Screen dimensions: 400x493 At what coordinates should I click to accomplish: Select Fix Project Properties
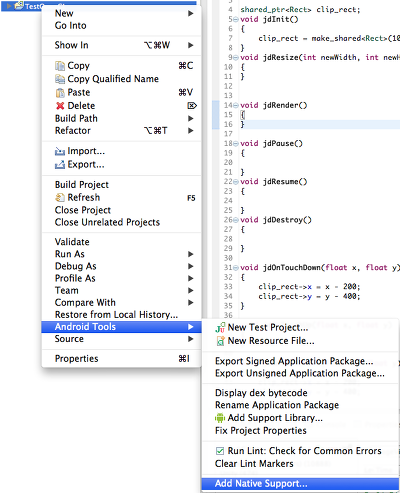pyautogui.click(x=301, y=431)
